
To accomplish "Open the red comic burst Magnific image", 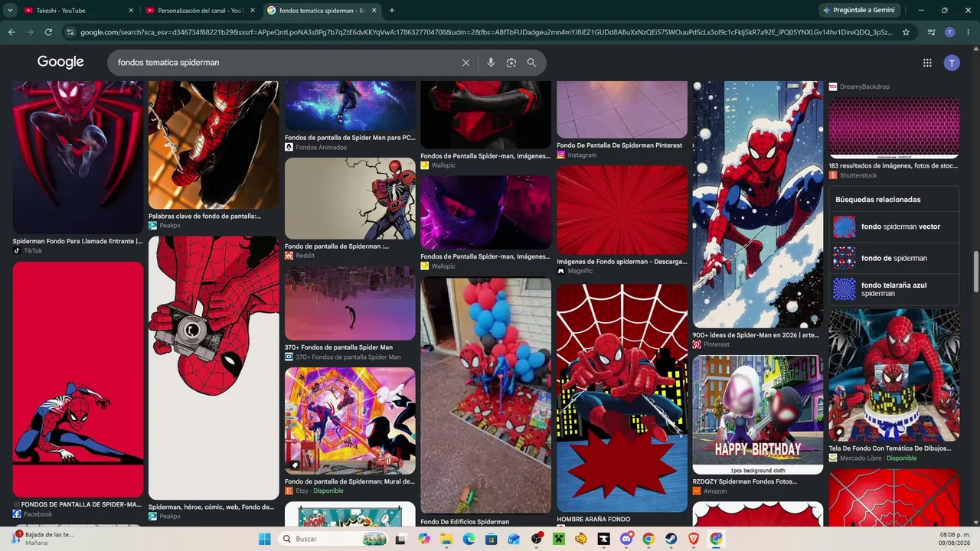I will click(622, 210).
